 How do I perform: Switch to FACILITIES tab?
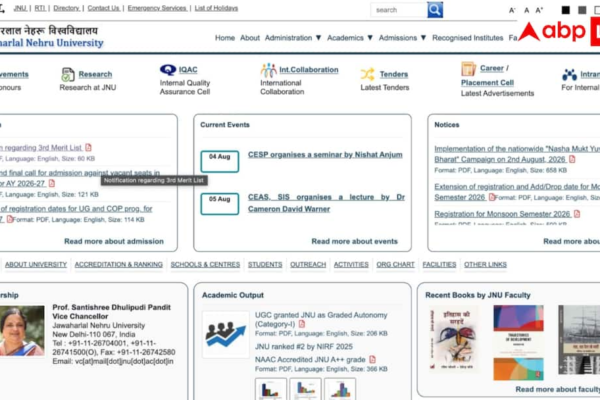[x=439, y=264]
